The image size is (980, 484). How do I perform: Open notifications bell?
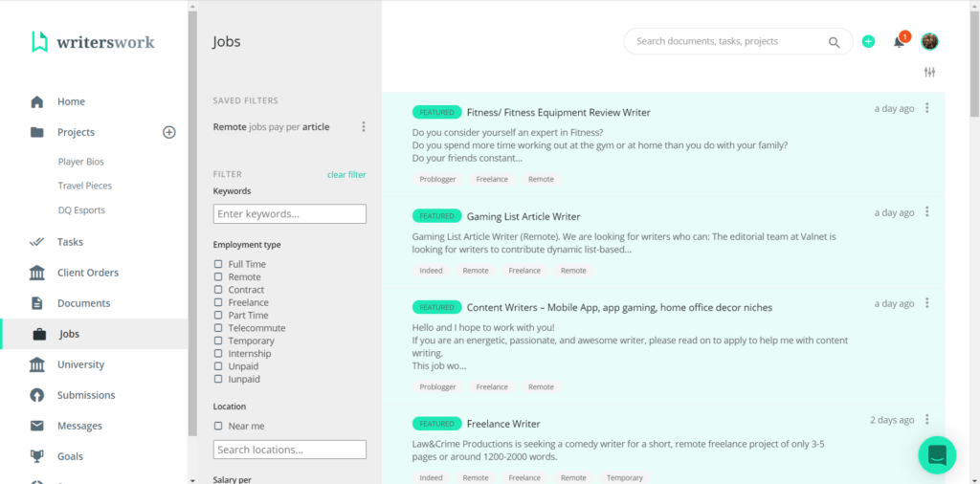click(x=900, y=42)
